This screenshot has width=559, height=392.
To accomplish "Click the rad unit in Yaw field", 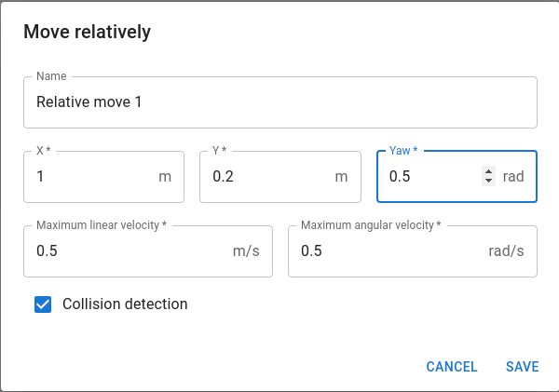I will 513,176.
